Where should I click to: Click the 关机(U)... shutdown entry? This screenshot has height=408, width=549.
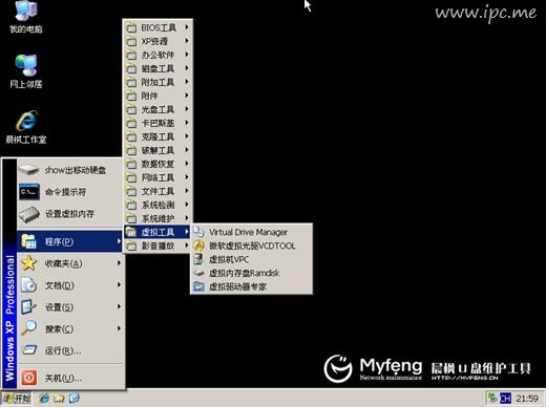click(x=70, y=378)
